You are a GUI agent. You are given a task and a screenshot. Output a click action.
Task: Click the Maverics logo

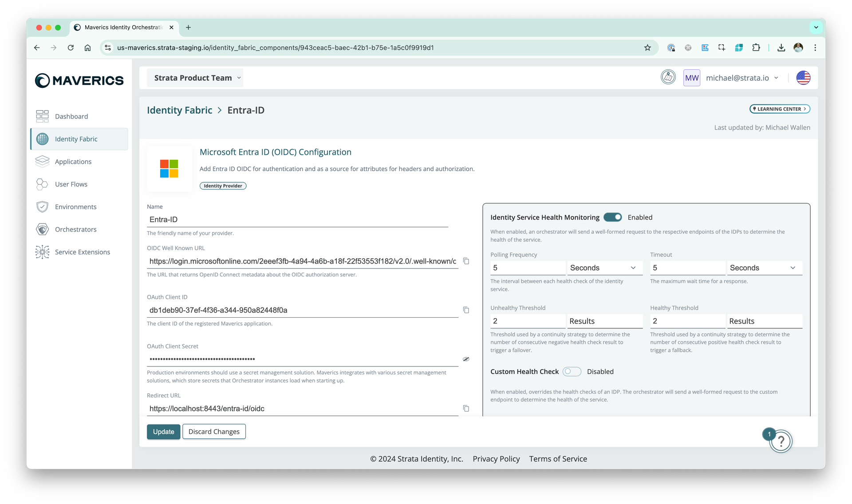click(79, 80)
